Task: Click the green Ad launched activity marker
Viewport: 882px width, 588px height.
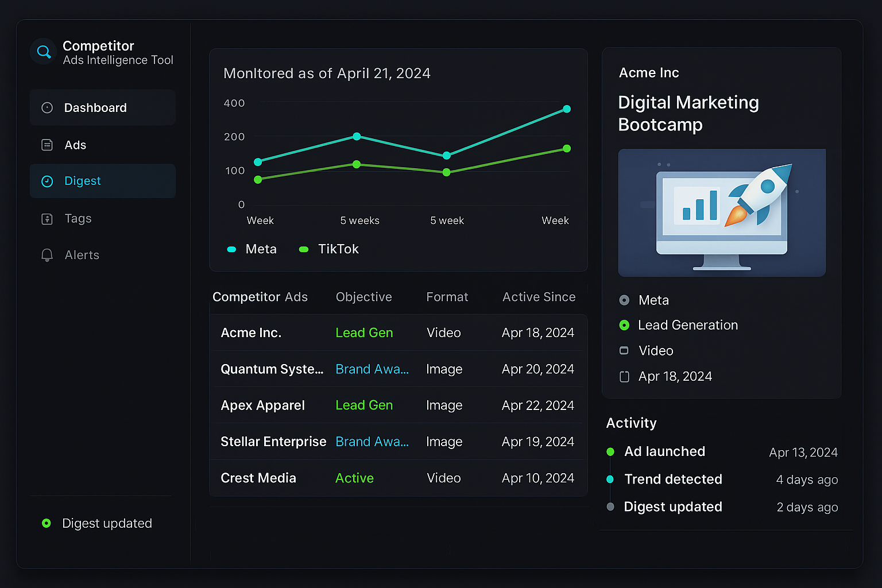Action: click(610, 452)
